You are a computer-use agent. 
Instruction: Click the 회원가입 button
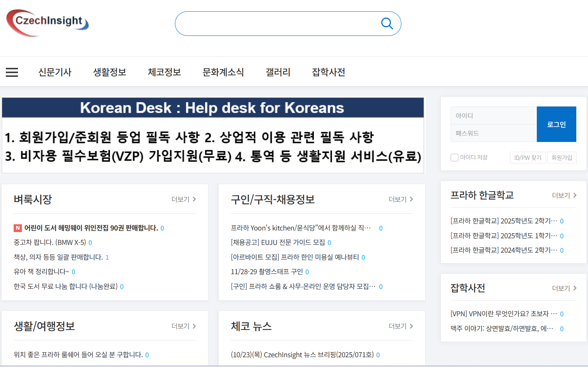coord(561,158)
